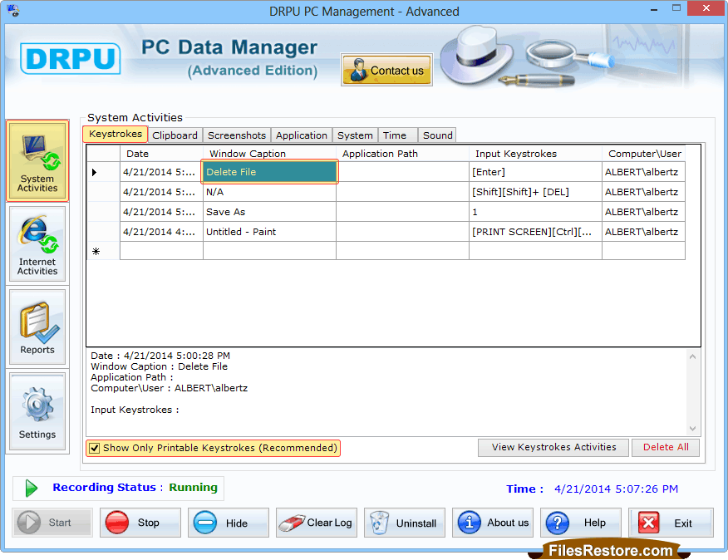This screenshot has width=728, height=560.
Task: Switch to the Sound tab
Action: pyautogui.click(x=437, y=135)
